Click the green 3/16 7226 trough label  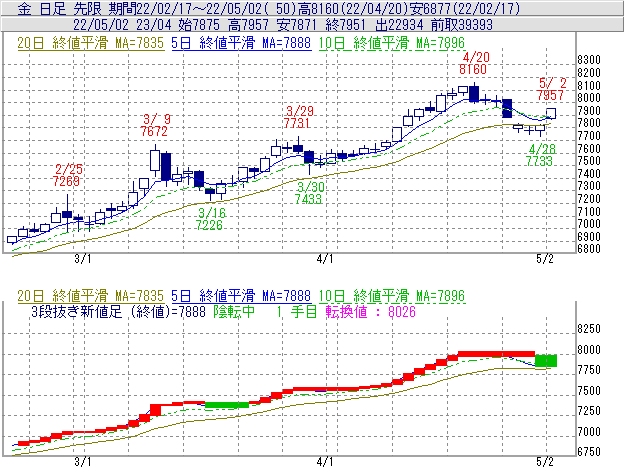coord(210,219)
